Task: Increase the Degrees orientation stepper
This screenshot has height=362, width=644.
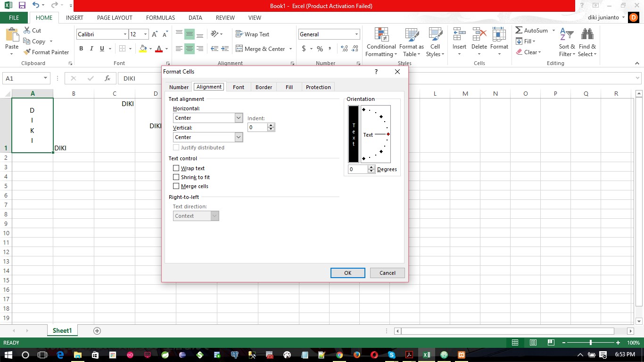Action: (372, 166)
